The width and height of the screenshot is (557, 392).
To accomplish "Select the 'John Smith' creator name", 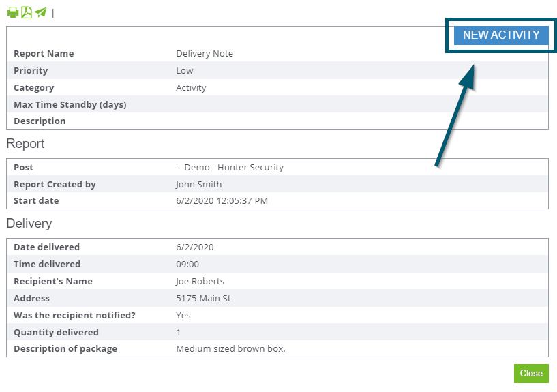I will click(198, 185).
